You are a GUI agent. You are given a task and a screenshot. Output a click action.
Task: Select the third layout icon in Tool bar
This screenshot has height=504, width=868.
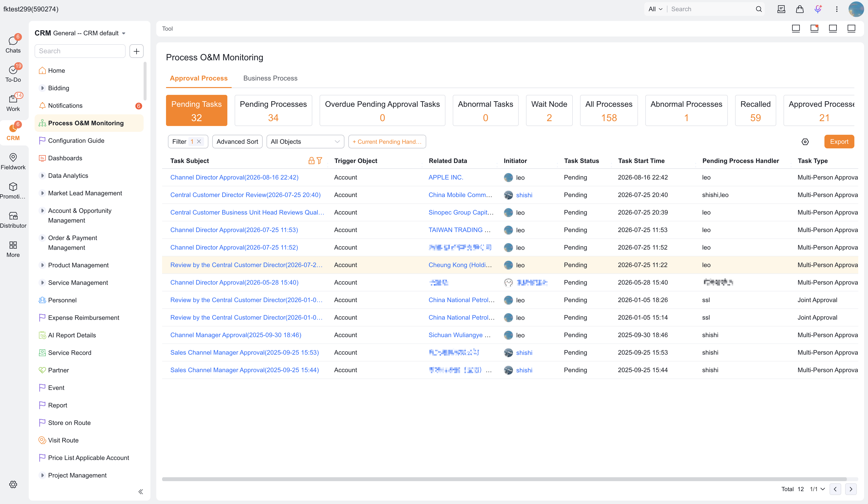[833, 28]
